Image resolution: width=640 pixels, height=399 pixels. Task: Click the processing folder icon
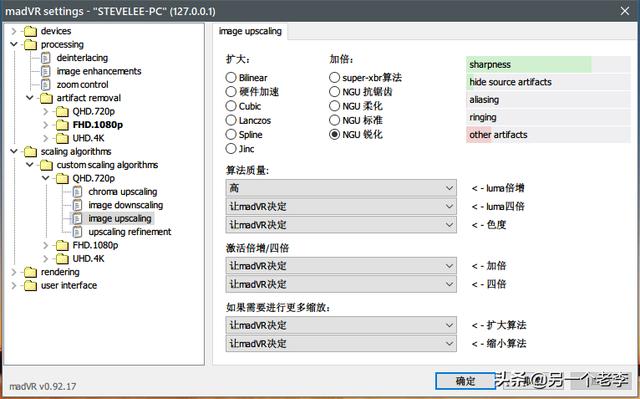tap(30, 44)
